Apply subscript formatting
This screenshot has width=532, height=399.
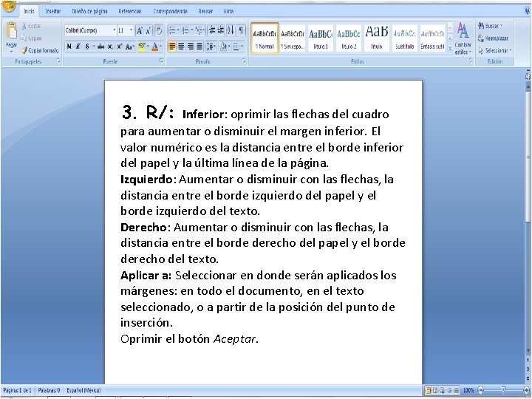tap(110, 47)
